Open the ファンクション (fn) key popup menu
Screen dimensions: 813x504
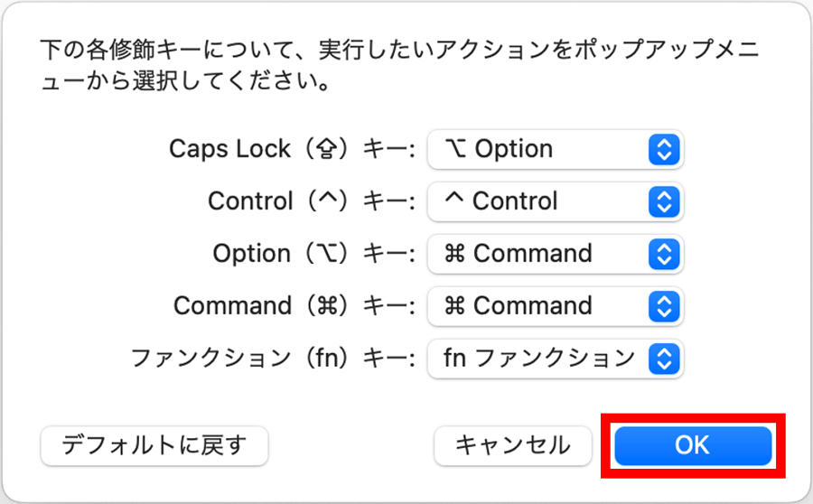tap(554, 359)
